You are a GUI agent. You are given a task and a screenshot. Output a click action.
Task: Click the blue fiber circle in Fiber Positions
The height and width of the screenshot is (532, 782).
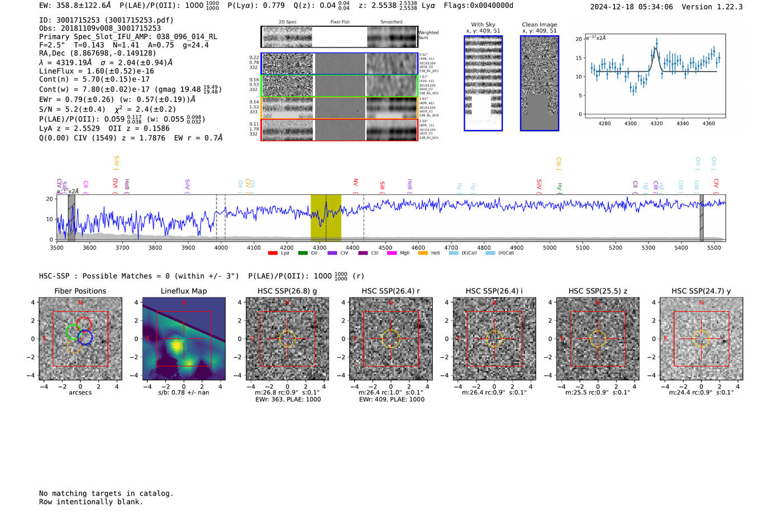click(85, 337)
